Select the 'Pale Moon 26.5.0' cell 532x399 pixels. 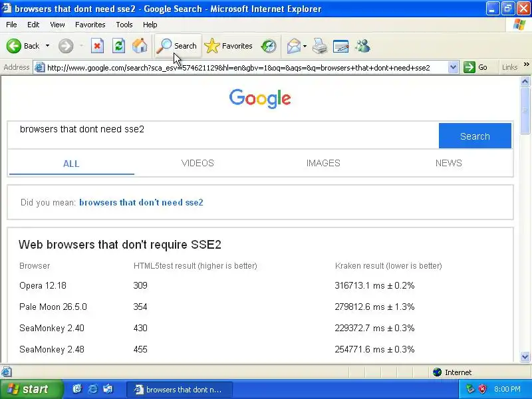[x=53, y=307]
